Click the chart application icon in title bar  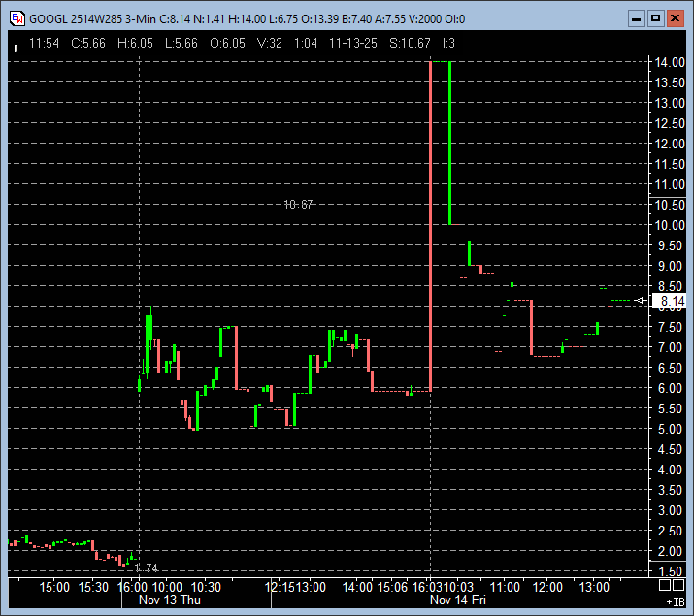coord(16,18)
